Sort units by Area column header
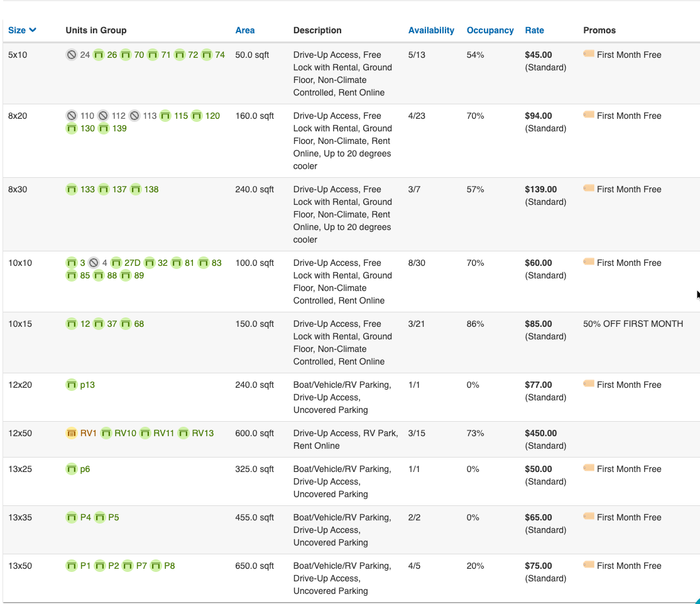The height and width of the screenshot is (604, 700). pos(245,30)
